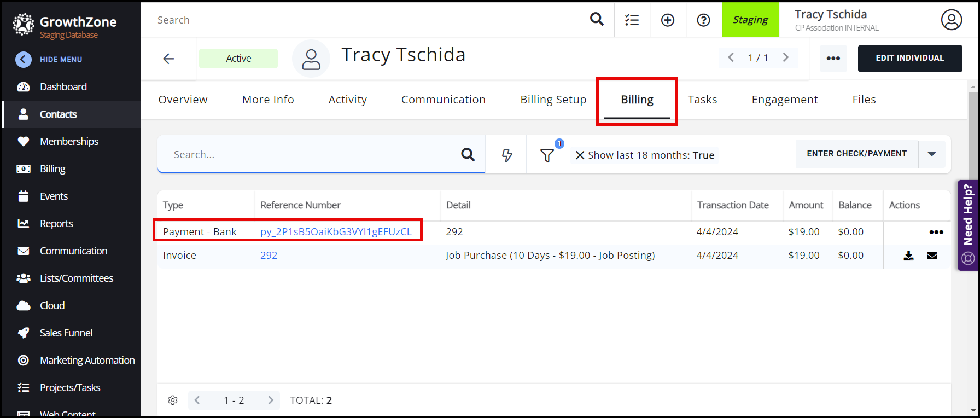Click the Edit Individual button
This screenshot has height=418, width=980.
909,58
